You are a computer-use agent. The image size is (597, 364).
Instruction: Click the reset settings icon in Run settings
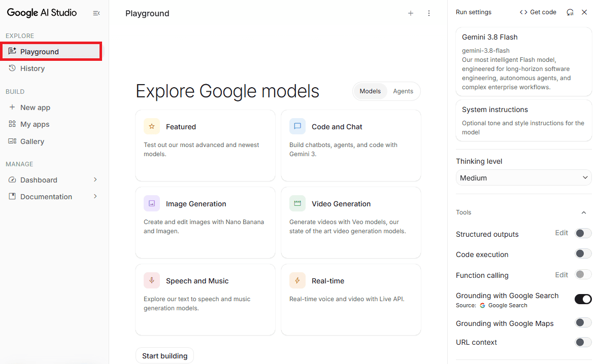(570, 12)
